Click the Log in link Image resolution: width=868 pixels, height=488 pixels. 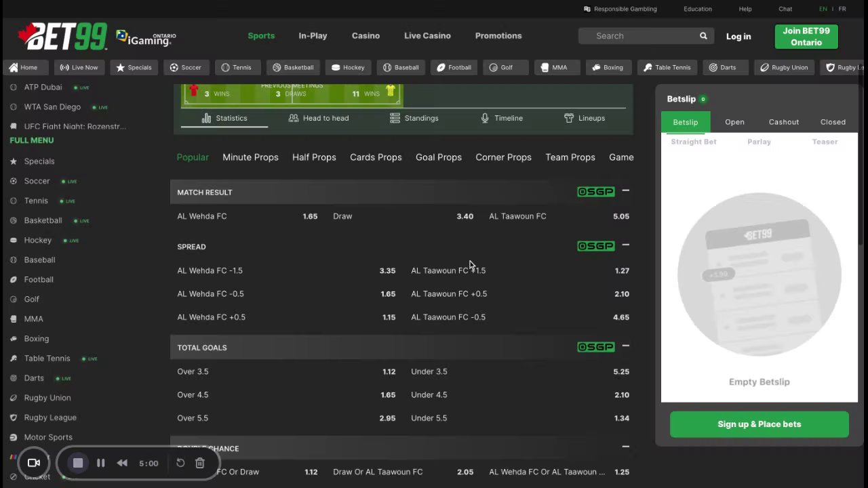click(x=738, y=37)
